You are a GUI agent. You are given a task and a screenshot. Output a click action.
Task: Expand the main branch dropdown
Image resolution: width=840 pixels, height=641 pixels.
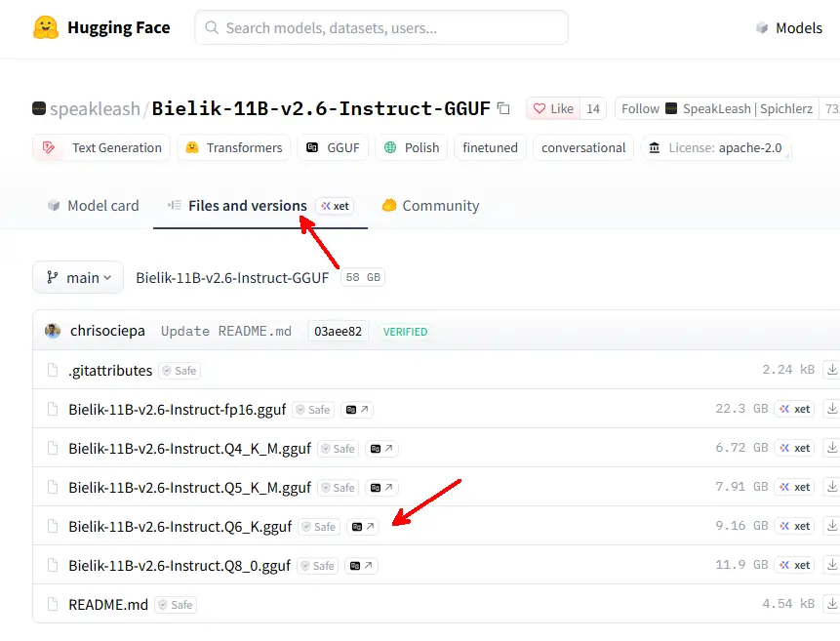(x=78, y=278)
